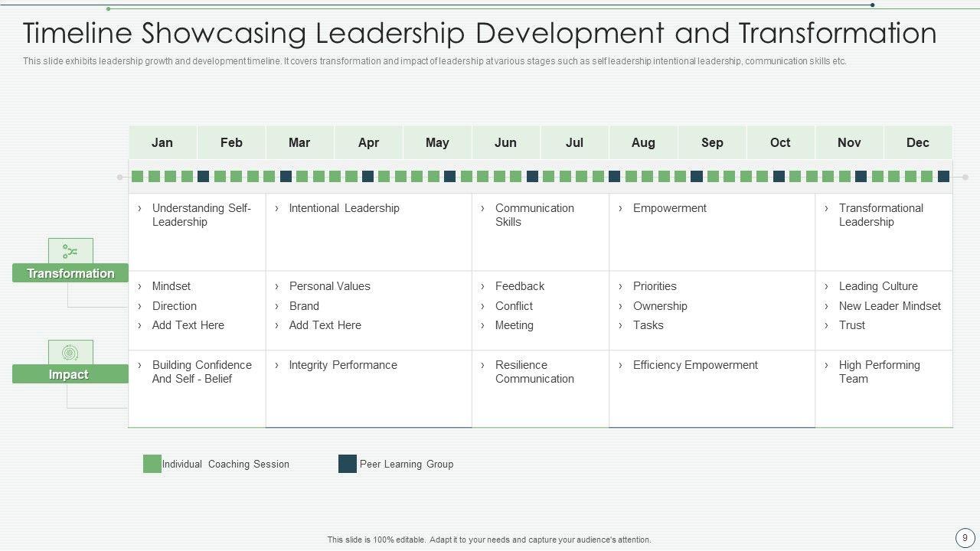Click the dark blue Peer Learning Group swatch

pos(348,464)
